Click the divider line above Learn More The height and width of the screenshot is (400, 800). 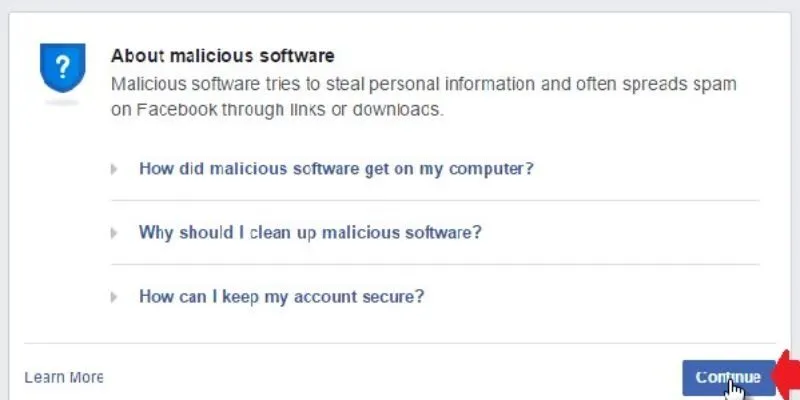tap(400, 343)
